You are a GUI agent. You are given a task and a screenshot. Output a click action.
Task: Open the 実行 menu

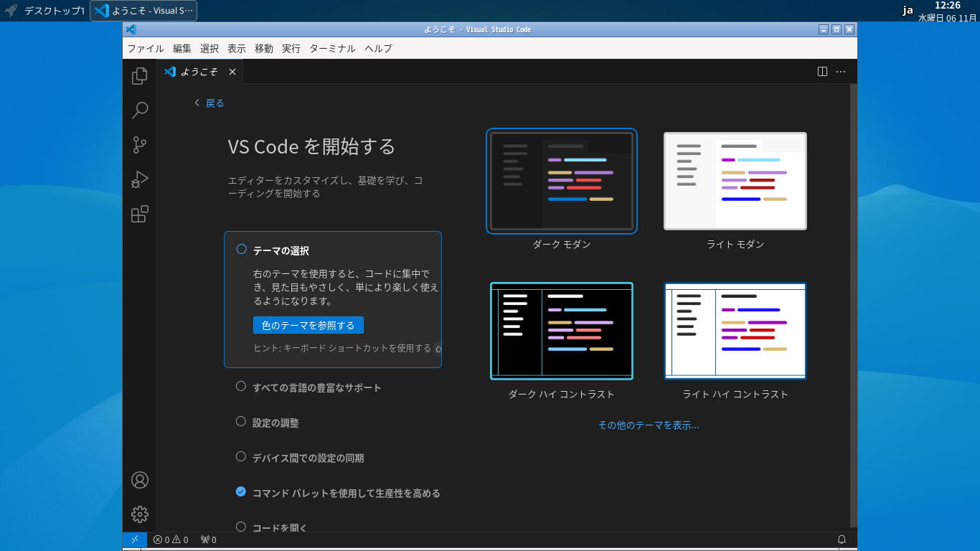point(291,49)
